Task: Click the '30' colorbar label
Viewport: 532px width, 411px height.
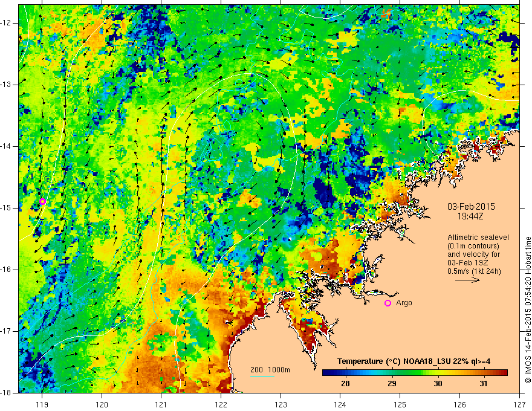Action: tap(438, 384)
